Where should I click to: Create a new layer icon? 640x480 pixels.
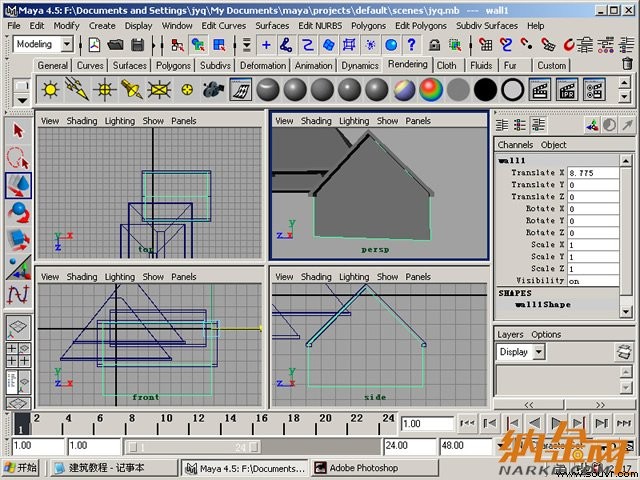pos(624,351)
